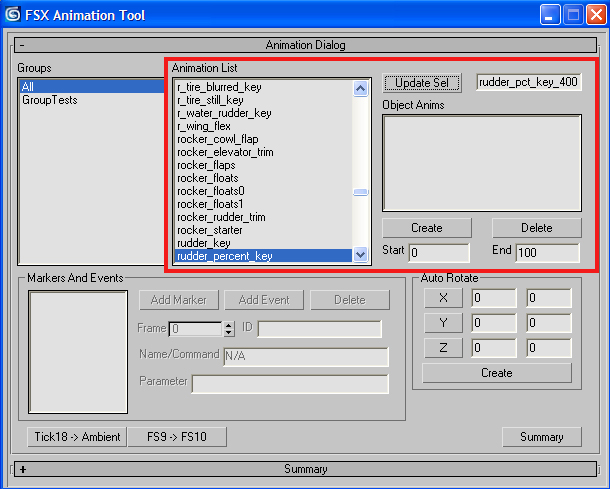This screenshot has height=489, width=610.
Task: Minimize the FSX Animation Tool window
Action: pyautogui.click(x=550, y=15)
